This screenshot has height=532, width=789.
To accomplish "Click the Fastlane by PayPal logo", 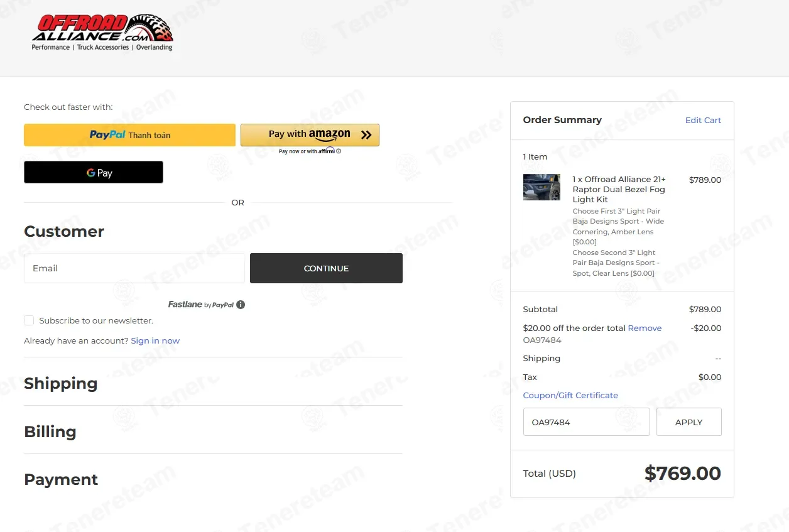I will pos(200,305).
